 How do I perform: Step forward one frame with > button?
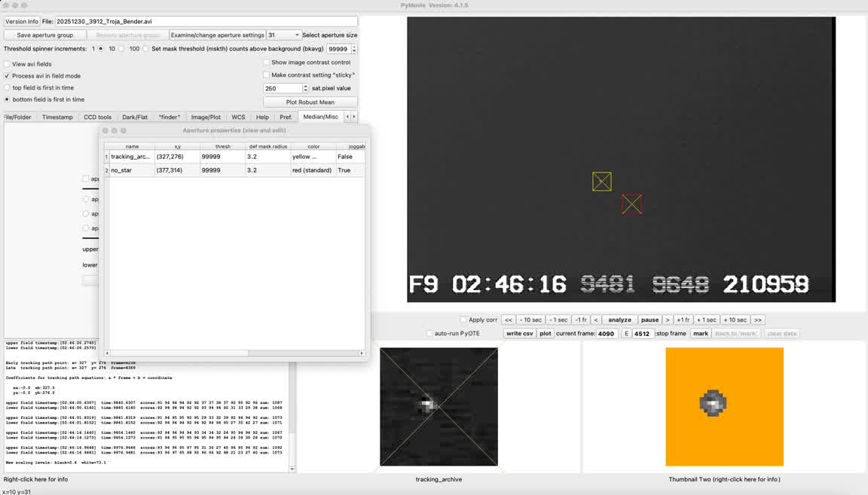668,320
